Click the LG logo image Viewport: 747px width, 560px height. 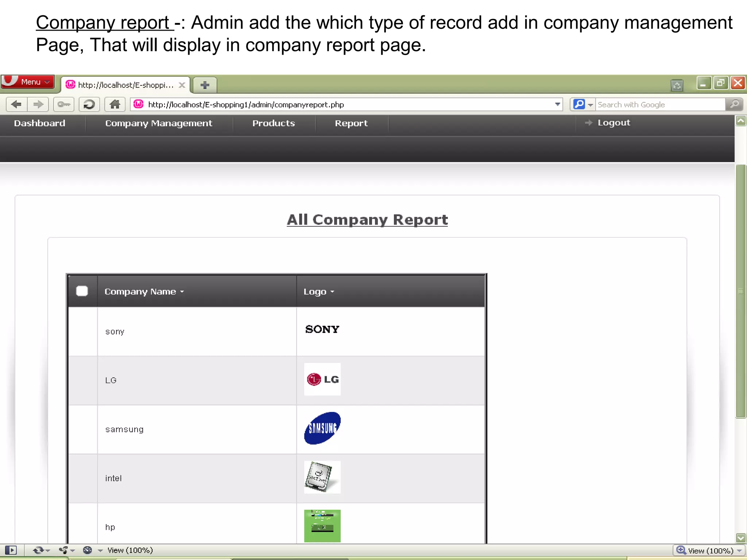(322, 379)
